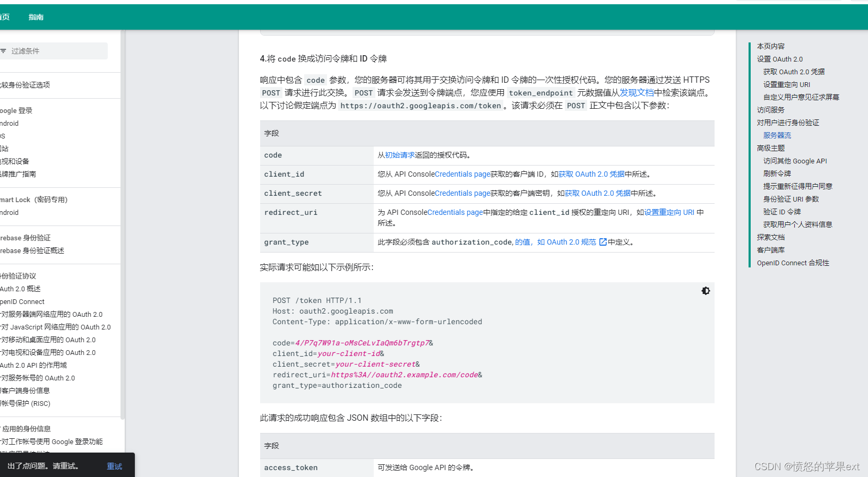This screenshot has width=868, height=477.
Task: Go to 获取 OAuth 2.0 凭据 in contents
Action: pyautogui.click(x=794, y=72)
